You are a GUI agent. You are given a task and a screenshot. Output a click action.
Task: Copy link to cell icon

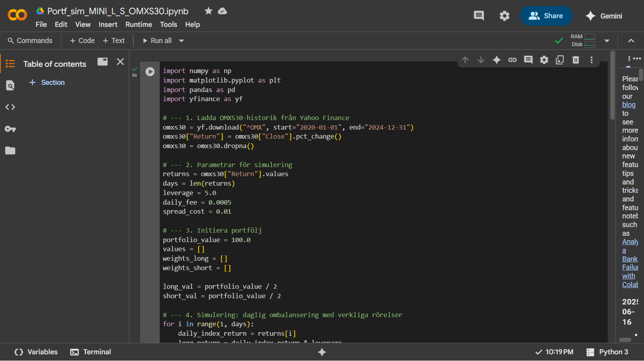coord(512,60)
